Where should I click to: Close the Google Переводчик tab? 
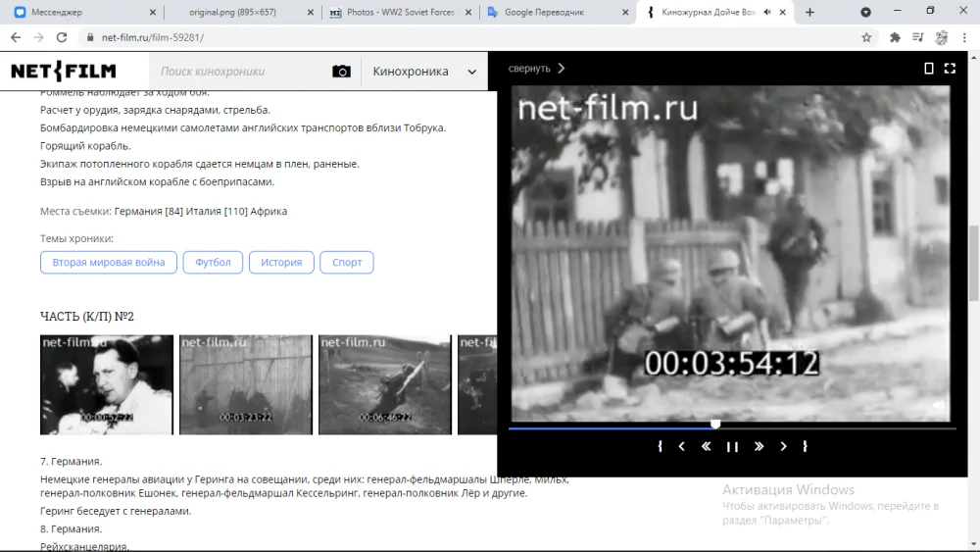pyautogui.click(x=625, y=13)
